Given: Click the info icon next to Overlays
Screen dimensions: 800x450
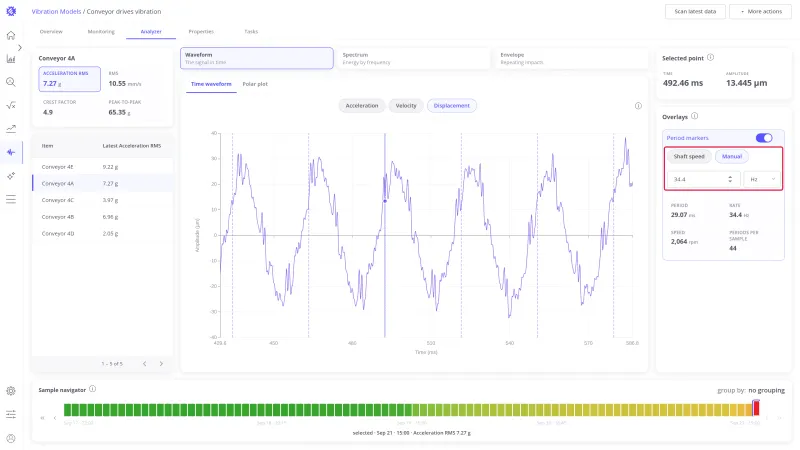Looking at the screenshot, I should (694, 116).
